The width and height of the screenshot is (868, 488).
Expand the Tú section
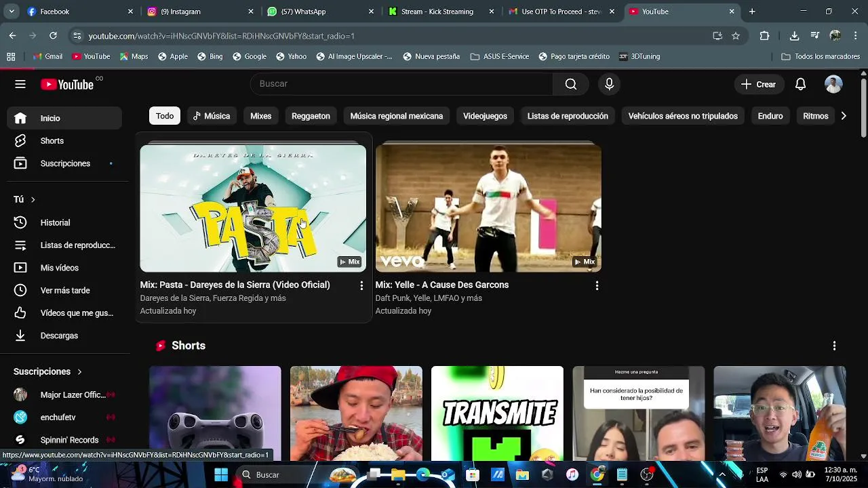(x=24, y=199)
